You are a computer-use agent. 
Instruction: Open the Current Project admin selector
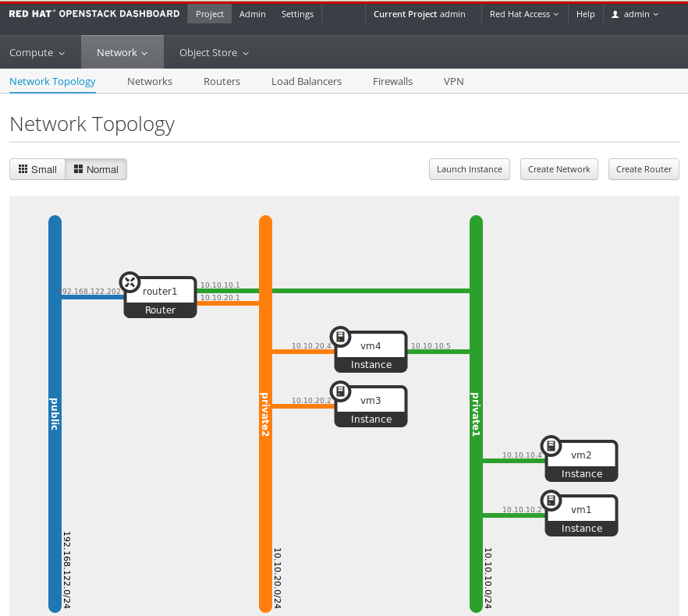[x=419, y=14]
